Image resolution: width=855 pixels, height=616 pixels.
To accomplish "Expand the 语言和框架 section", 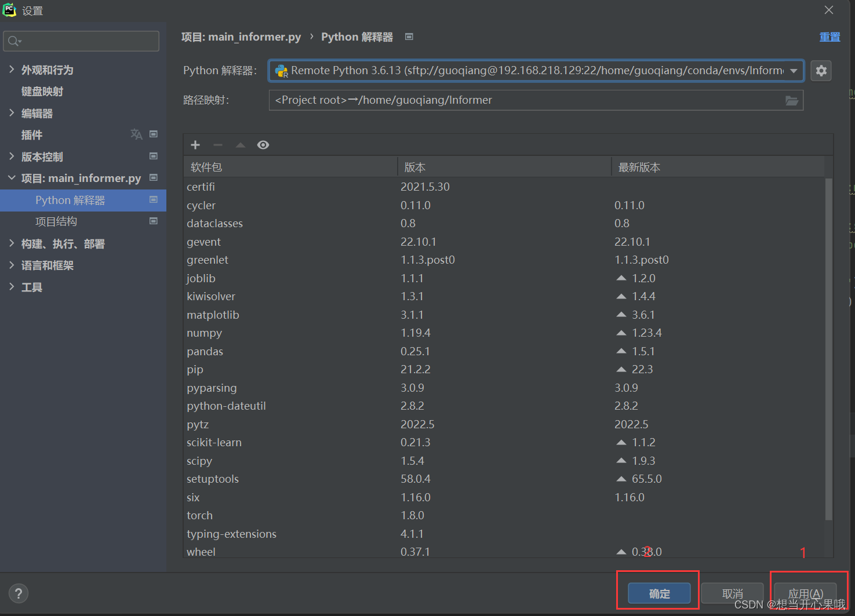I will (x=12, y=265).
